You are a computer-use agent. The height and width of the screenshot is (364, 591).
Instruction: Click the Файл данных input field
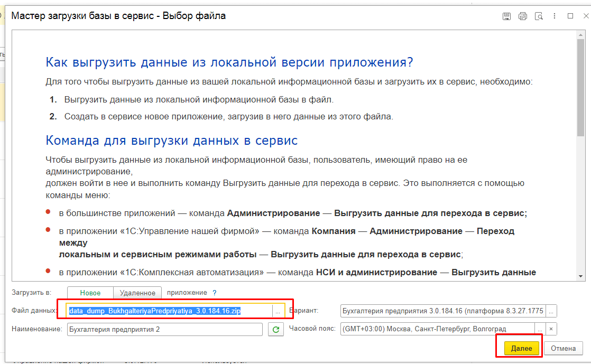pyautogui.click(x=169, y=311)
